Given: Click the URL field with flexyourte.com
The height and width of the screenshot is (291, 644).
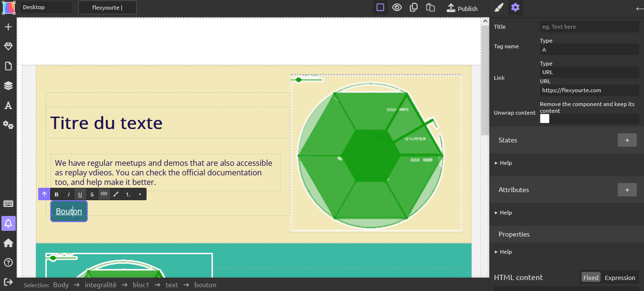Looking at the screenshot, I should pyautogui.click(x=590, y=90).
